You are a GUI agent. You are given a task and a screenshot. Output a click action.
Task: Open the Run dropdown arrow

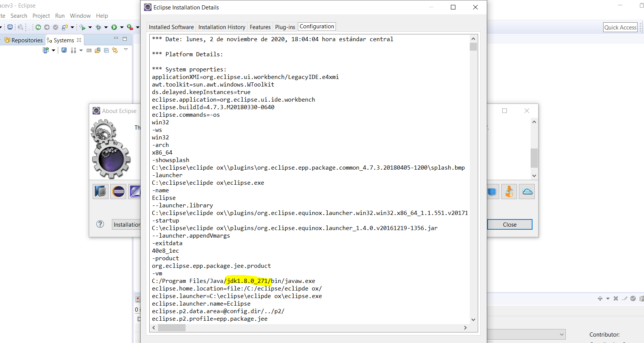(x=122, y=27)
